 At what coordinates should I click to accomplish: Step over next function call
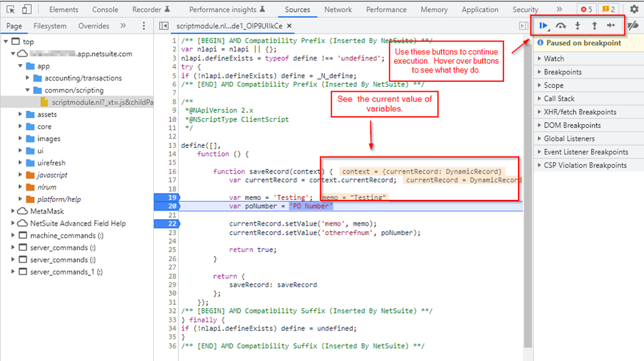click(561, 26)
